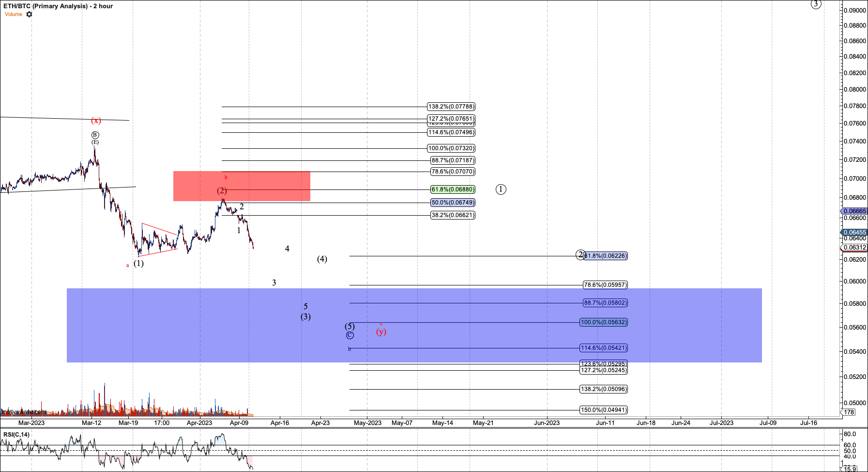Viewport: 868px width, 472px height.
Task: Select the blue support zone rectangle
Action: 414,325
